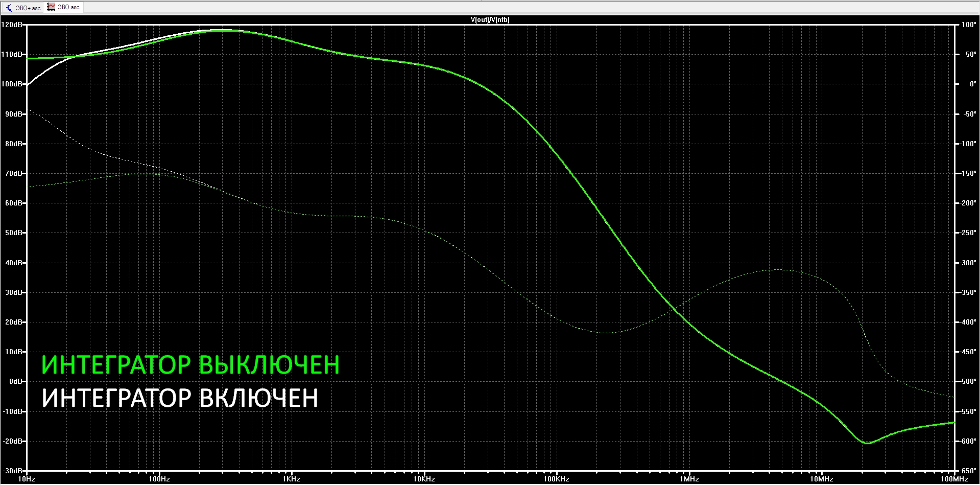Click the -600° phase axis label

coord(968,441)
